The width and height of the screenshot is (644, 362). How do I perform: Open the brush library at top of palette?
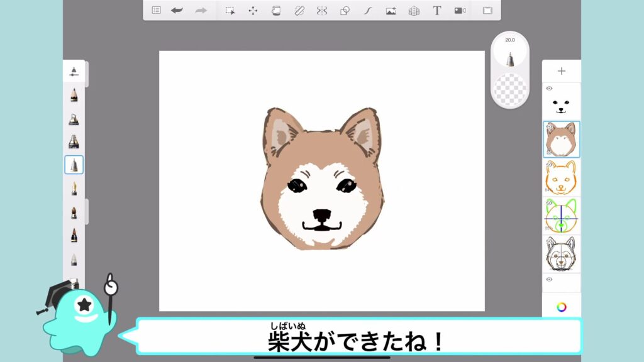[x=74, y=71]
